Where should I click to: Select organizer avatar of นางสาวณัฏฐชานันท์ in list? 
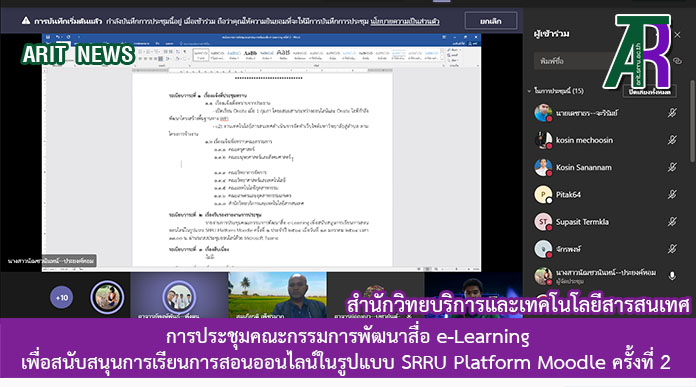point(543,276)
